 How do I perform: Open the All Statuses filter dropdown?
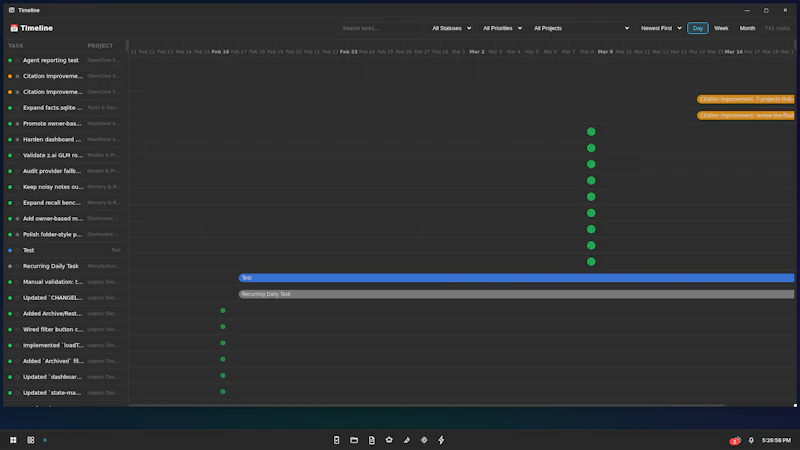(x=451, y=28)
